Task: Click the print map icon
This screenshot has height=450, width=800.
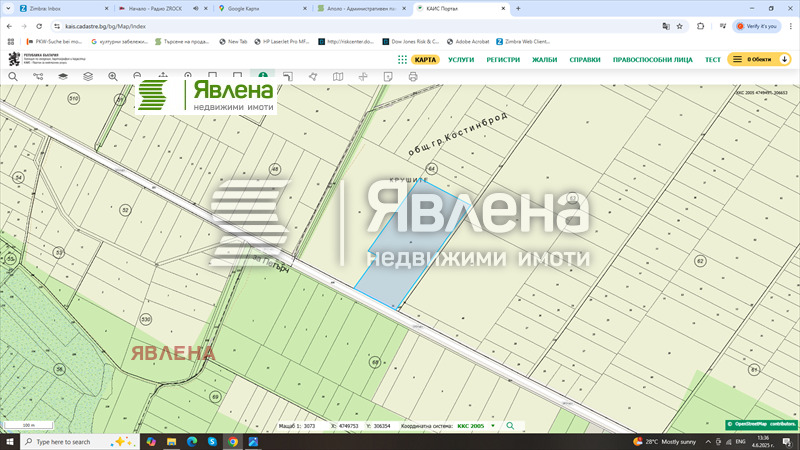Action: pyautogui.click(x=413, y=76)
